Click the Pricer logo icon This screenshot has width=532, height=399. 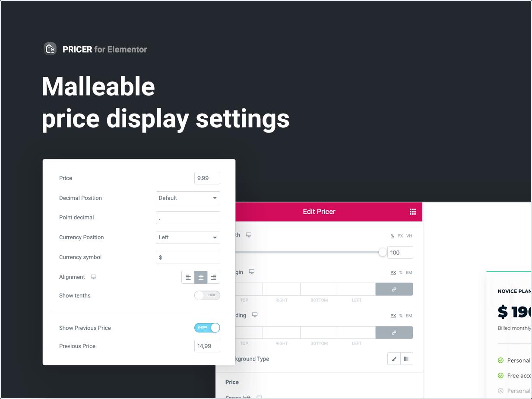[x=50, y=49]
